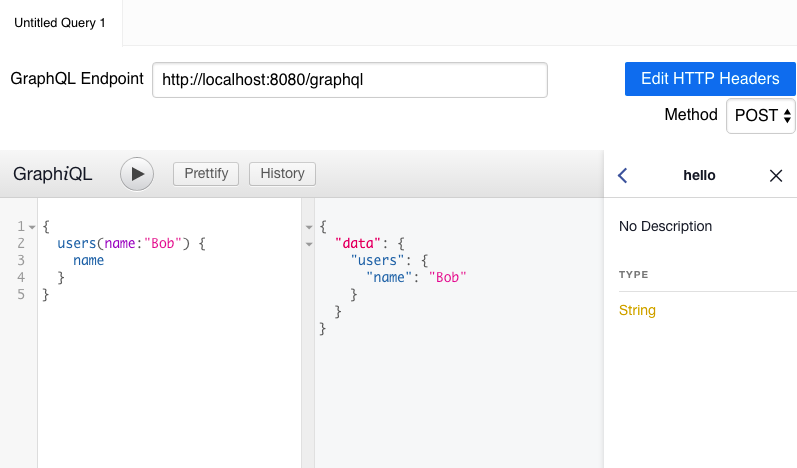Close the hello documentation panel

[775, 176]
